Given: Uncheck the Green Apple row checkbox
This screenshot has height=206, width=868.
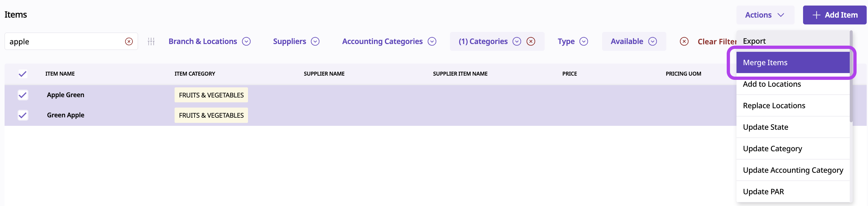Looking at the screenshot, I should pos(23,115).
